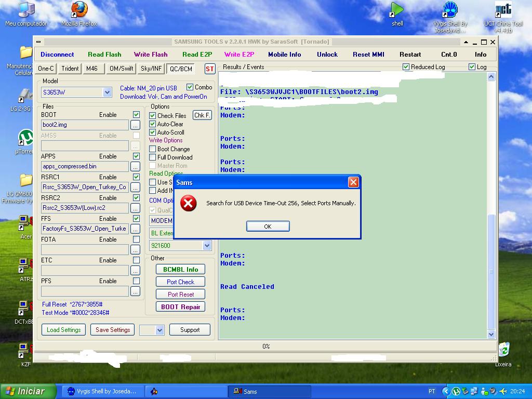Viewport: 532px width, 399px height.
Task: Browse for BOOT file
Action: point(135,125)
